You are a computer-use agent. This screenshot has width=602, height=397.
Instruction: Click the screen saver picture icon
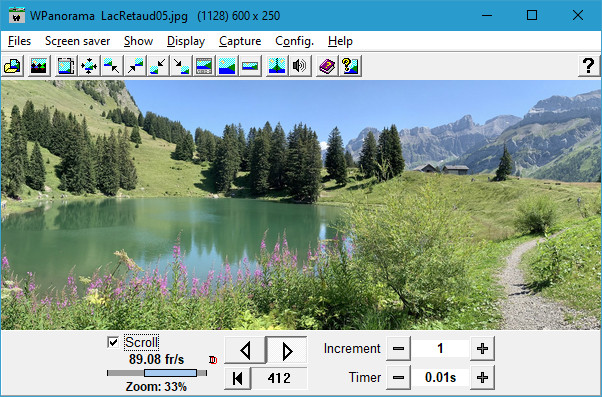(x=38, y=66)
